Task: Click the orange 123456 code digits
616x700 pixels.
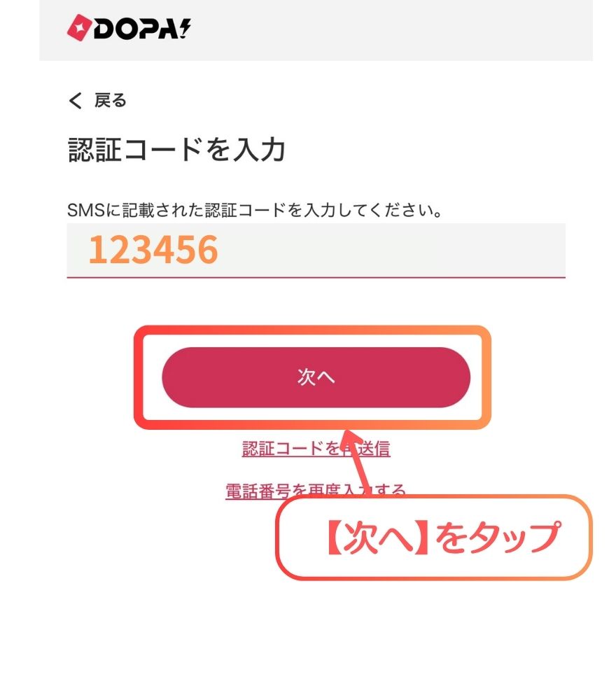Action: [x=153, y=250]
